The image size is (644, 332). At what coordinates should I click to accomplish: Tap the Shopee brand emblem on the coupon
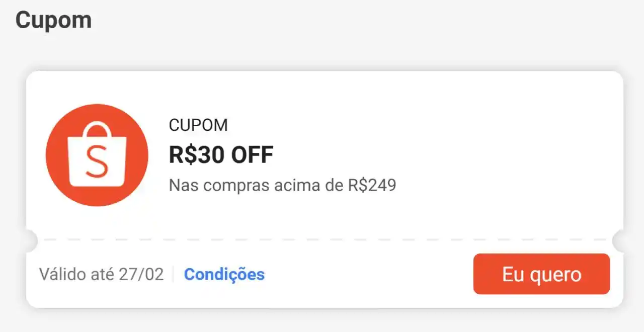pyautogui.click(x=97, y=156)
